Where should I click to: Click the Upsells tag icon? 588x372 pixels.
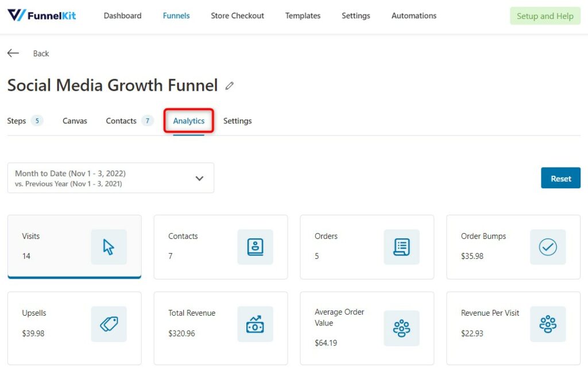pyautogui.click(x=109, y=324)
